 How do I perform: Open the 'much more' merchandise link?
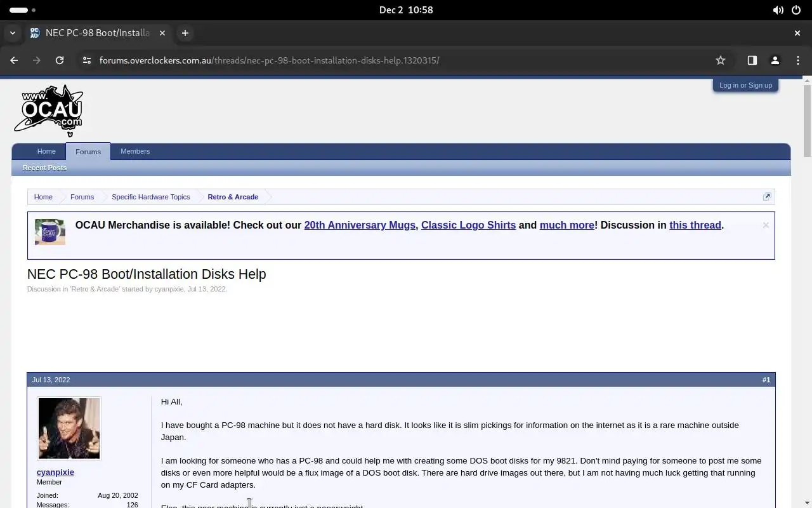click(x=567, y=225)
